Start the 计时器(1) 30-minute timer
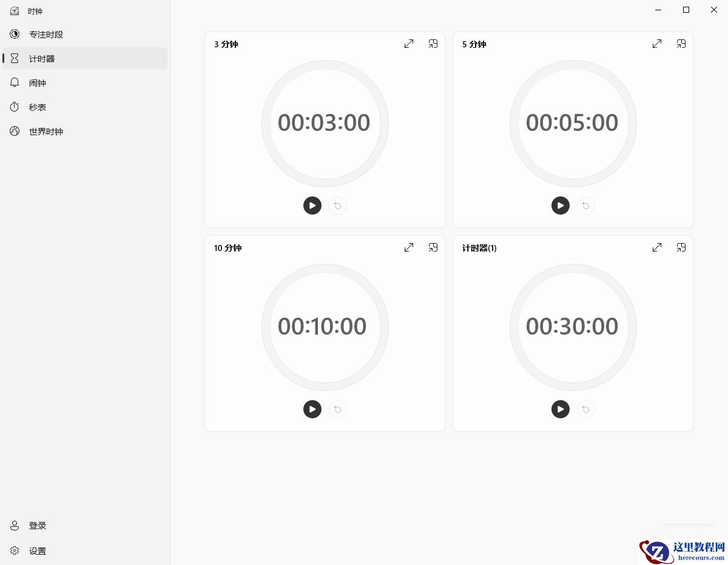Screen dimensions: 728x565 point(561,409)
